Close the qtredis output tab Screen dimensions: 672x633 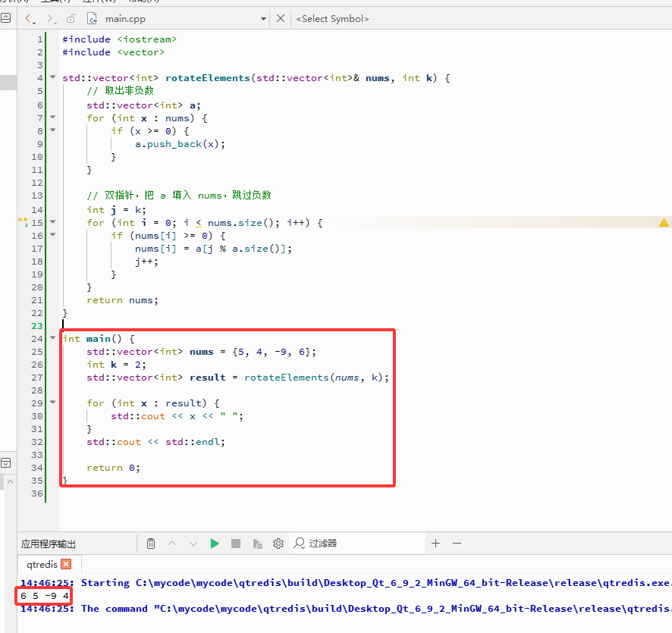pos(66,564)
